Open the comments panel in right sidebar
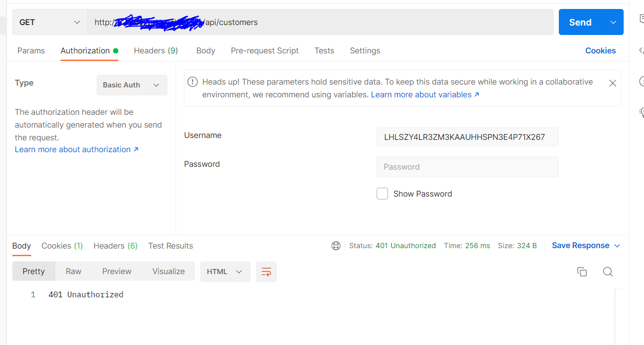Image resolution: width=644 pixels, height=345 pixels. pos(641,18)
